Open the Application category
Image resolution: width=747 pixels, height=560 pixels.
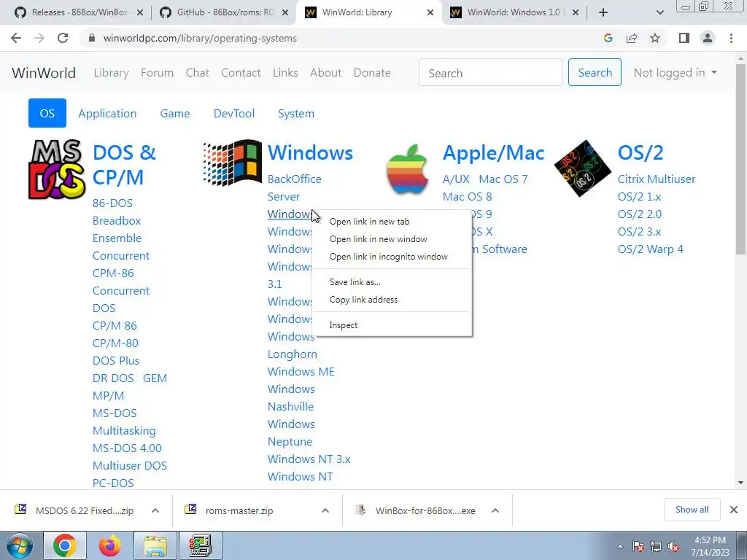point(107,113)
